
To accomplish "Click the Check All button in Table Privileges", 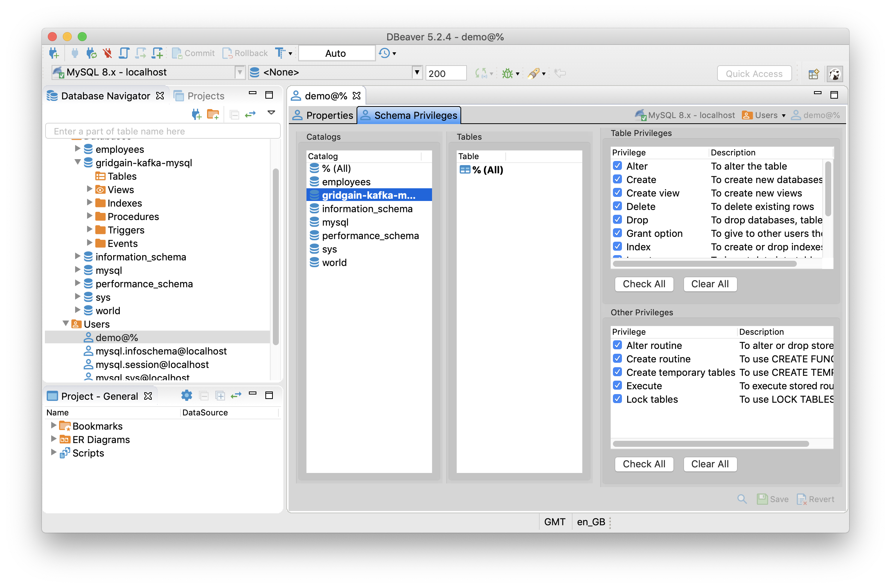I will [644, 284].
